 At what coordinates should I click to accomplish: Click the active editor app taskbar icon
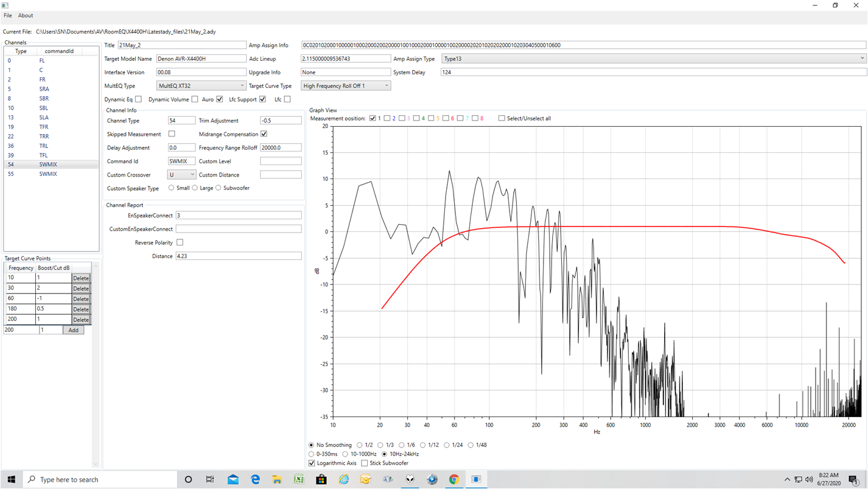coord(476,479)
